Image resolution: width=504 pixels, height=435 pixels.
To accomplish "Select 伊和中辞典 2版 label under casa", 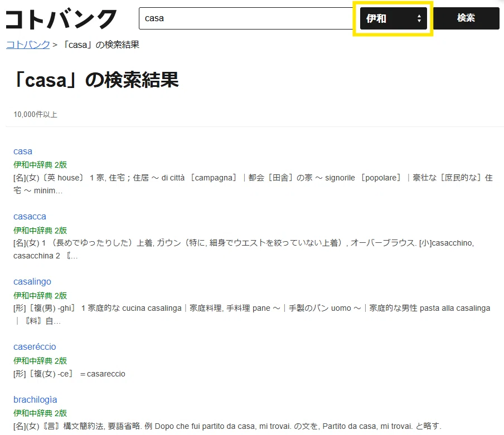I will [40, 165].
